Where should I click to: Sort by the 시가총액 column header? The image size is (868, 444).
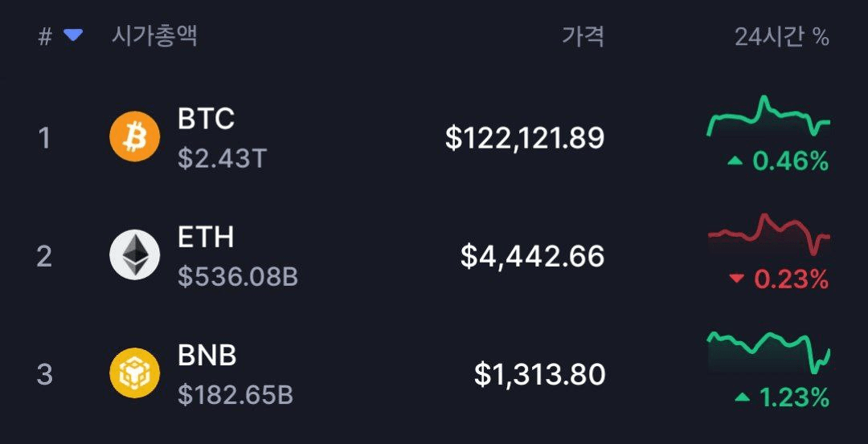click(154, 35)
